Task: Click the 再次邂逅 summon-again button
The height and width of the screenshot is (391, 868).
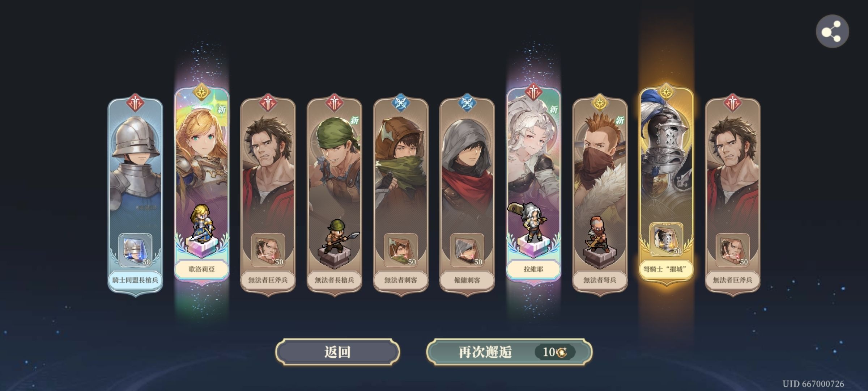Action: click(509, 352)
